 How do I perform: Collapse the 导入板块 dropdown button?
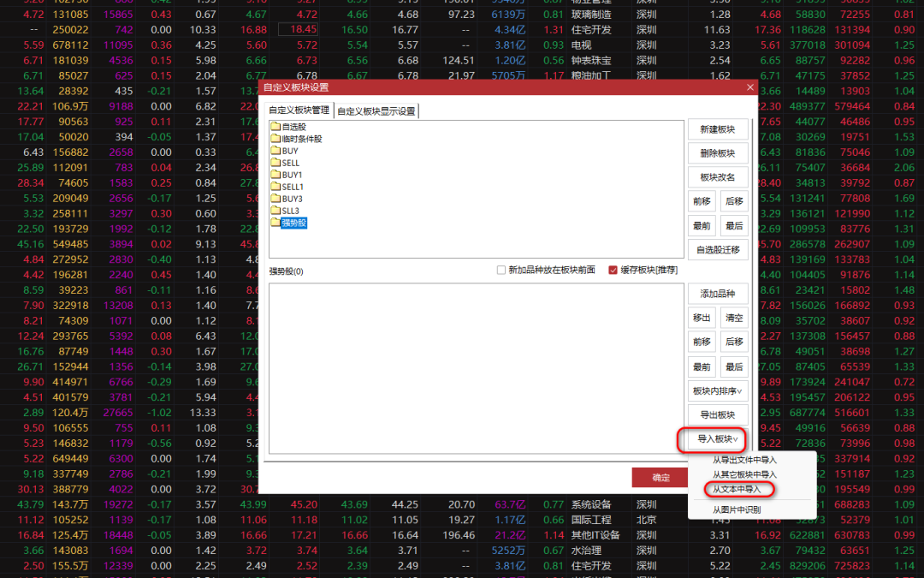[x=718, y=439]
